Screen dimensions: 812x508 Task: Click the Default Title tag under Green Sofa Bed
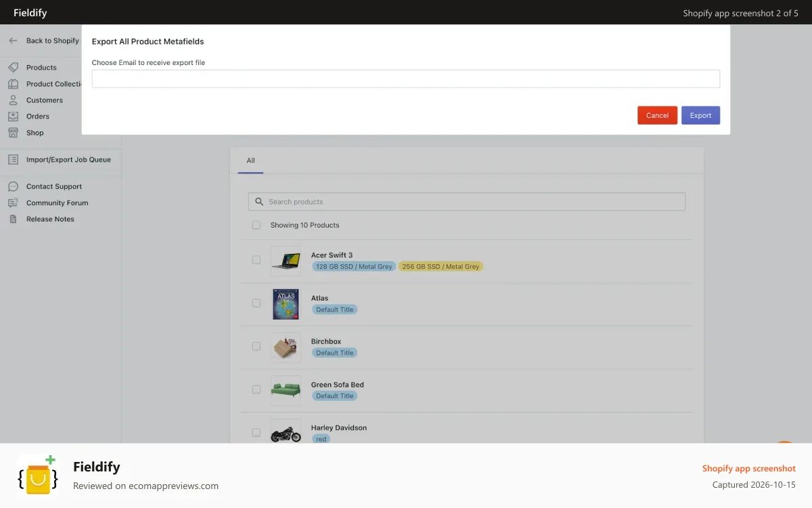[335, 396]
